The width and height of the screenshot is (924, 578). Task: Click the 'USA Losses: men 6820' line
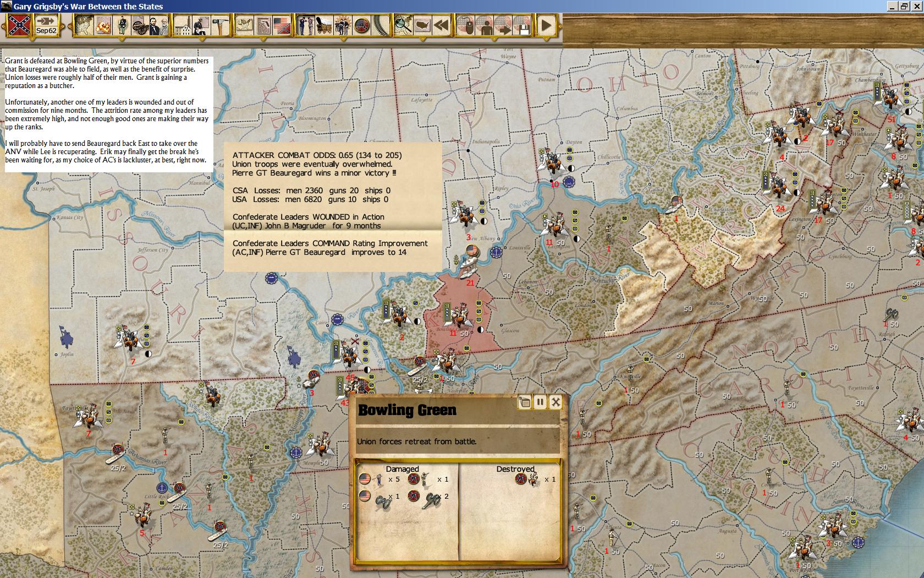[310, 199]
